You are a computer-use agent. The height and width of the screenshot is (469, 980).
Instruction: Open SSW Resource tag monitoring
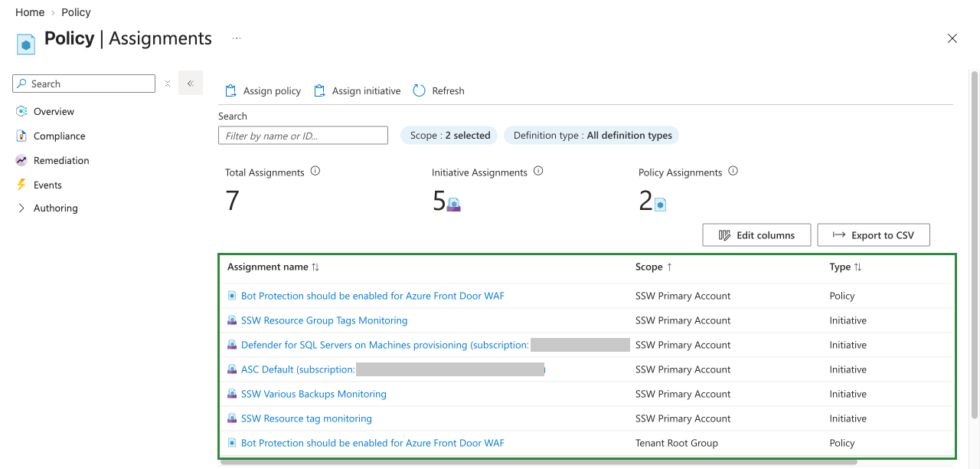click(x=306, y=418)
